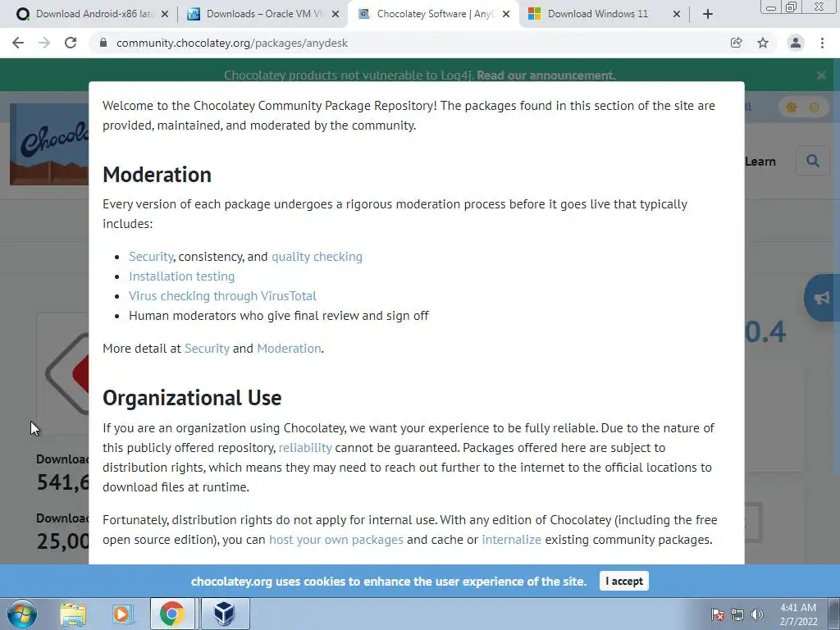Open the 'host your own packages' link
This screenshot has width=840, height=630.
click(x=336, y=540)
